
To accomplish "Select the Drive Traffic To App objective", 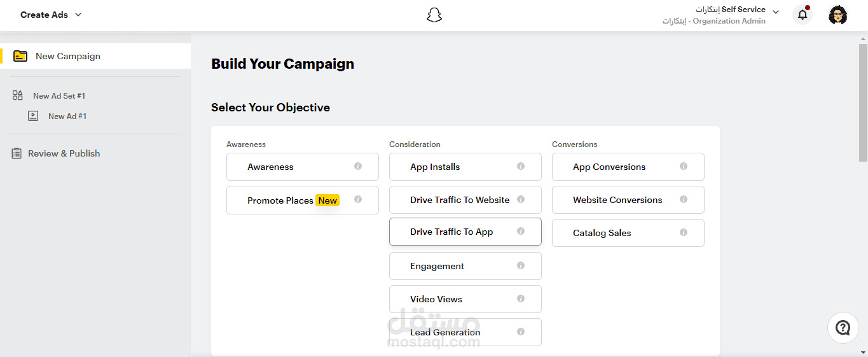I will [x=465, y=232].
